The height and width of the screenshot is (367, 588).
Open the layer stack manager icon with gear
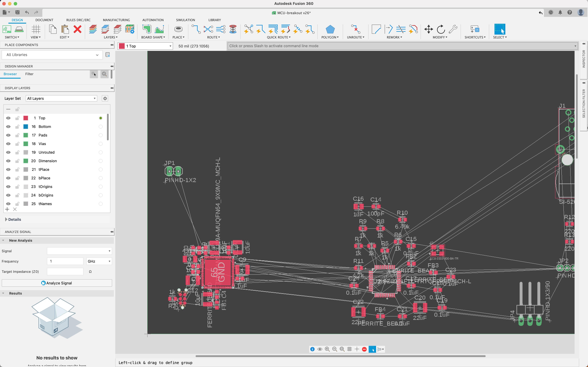(x=130, y=29)
